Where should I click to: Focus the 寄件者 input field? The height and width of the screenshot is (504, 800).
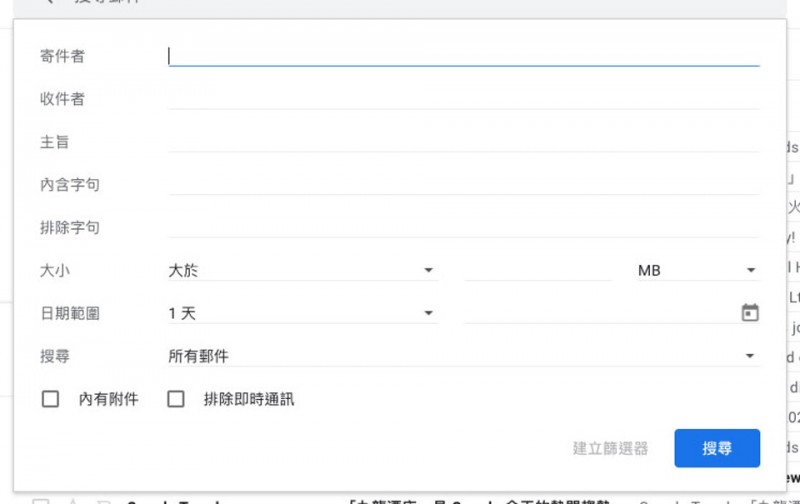click(464, 56)
